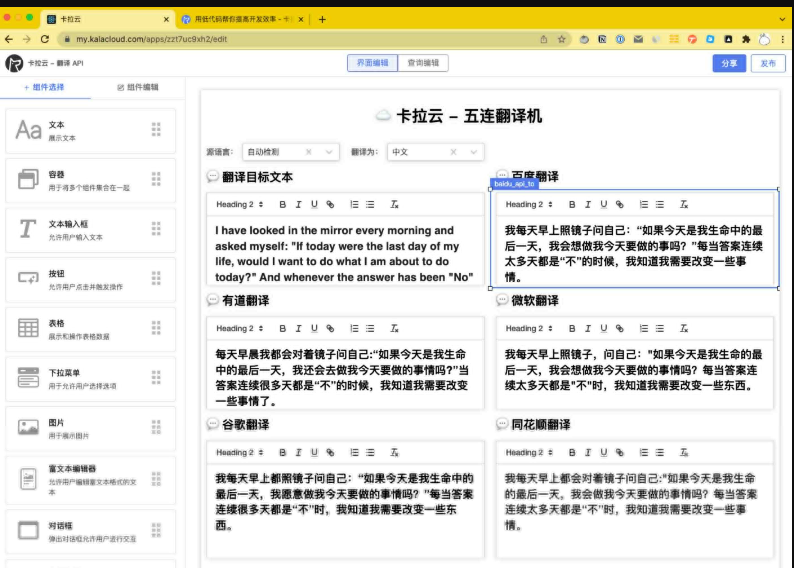Apply bullet list in 谷歌翻译 editor
The image size is (794, 568).
(370, 453)
